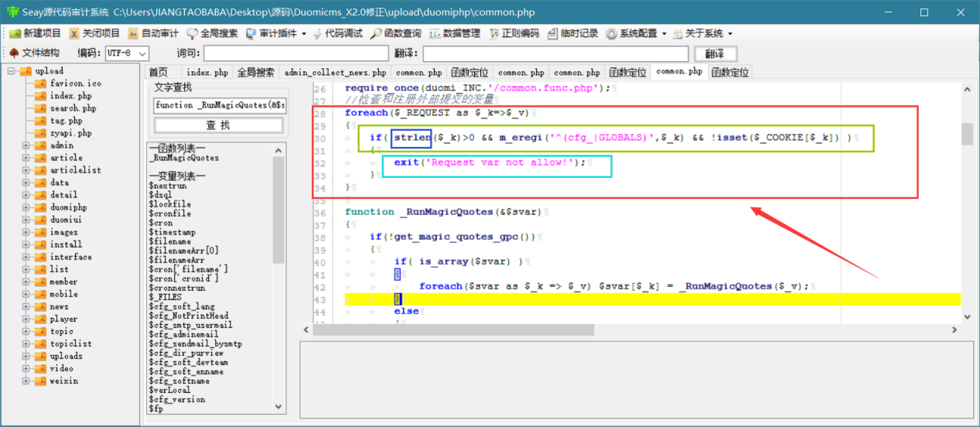The width and height of the screenshot is (980, 427).
Task: Click the 词问 (Query) input field
Action: pyautogui.click(x=295, y=53)
